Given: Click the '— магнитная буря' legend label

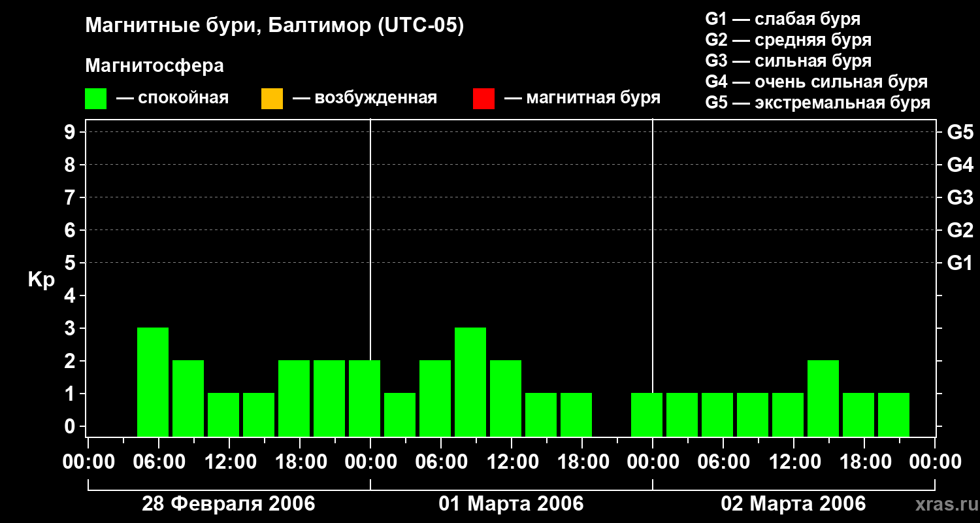Looking at the screenshot, I should pos(583,99).
